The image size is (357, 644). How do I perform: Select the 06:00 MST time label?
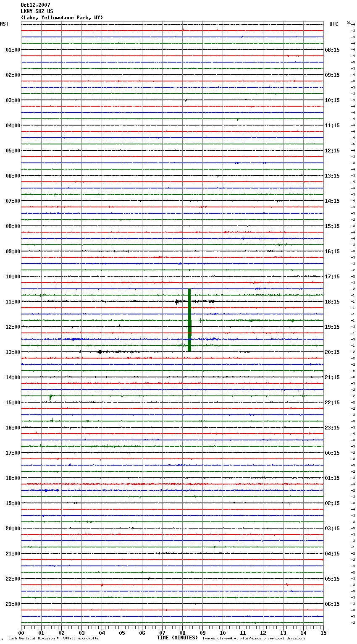[x=13, y=176]
